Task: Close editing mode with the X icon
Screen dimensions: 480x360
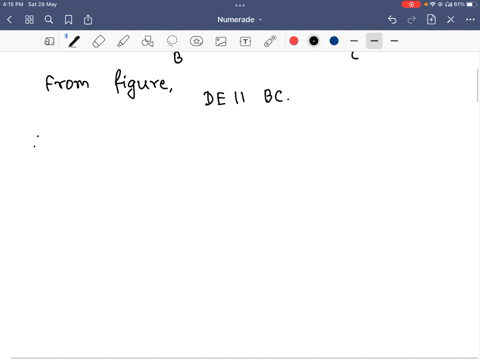Action: coord(451,20)
